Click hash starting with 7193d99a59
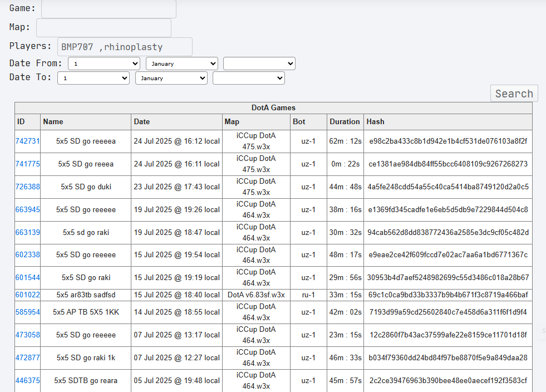546x392 pixels. (x=448, y=312)
